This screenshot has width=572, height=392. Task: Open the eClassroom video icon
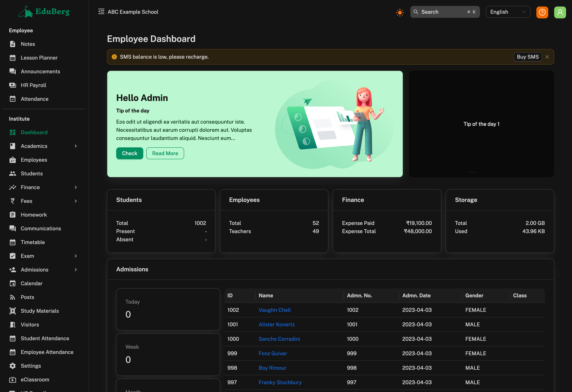(x=13, y=380)
